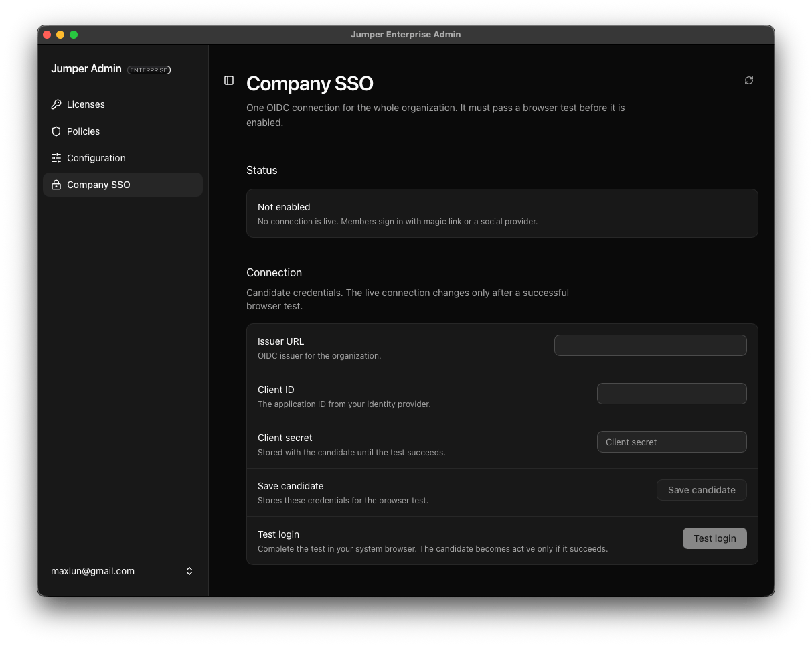
Task: Click the lock icon beside Company SSO
Action: tap(56, 185)
